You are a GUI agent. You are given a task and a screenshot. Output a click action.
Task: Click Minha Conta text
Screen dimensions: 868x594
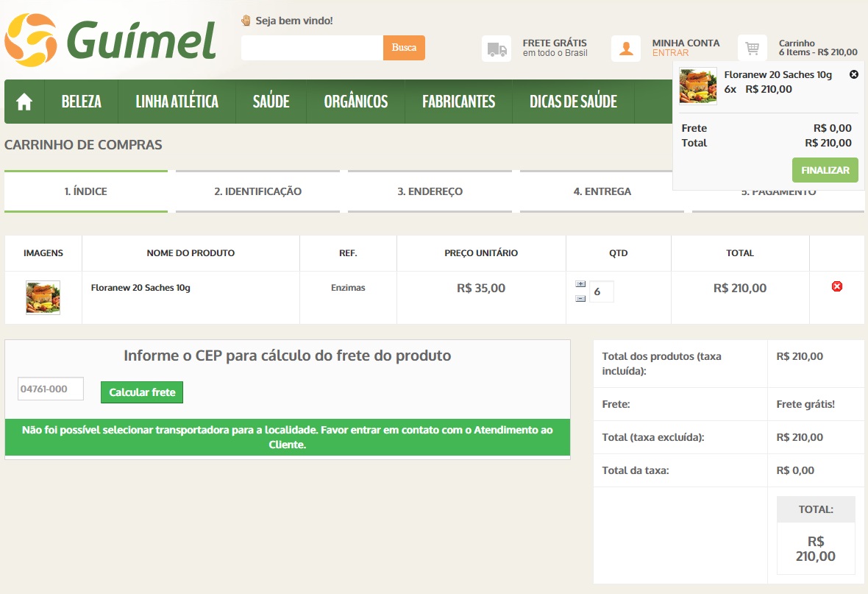pyautogui.click(x=686, y=43)
